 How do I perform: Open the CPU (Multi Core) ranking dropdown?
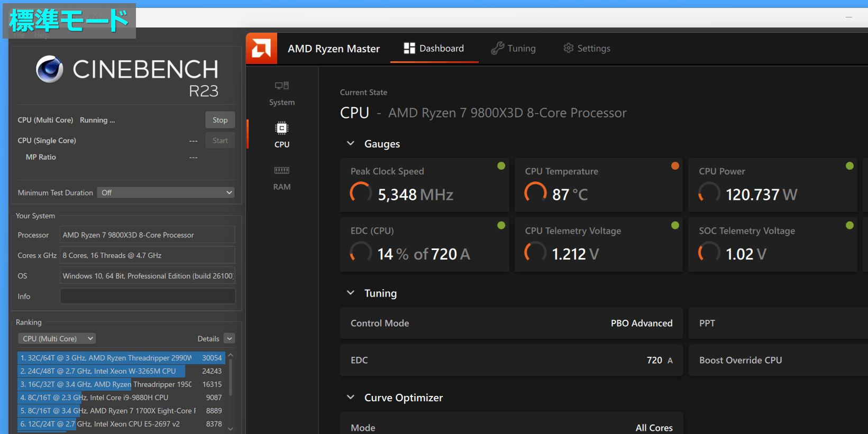tap(57, 338)
